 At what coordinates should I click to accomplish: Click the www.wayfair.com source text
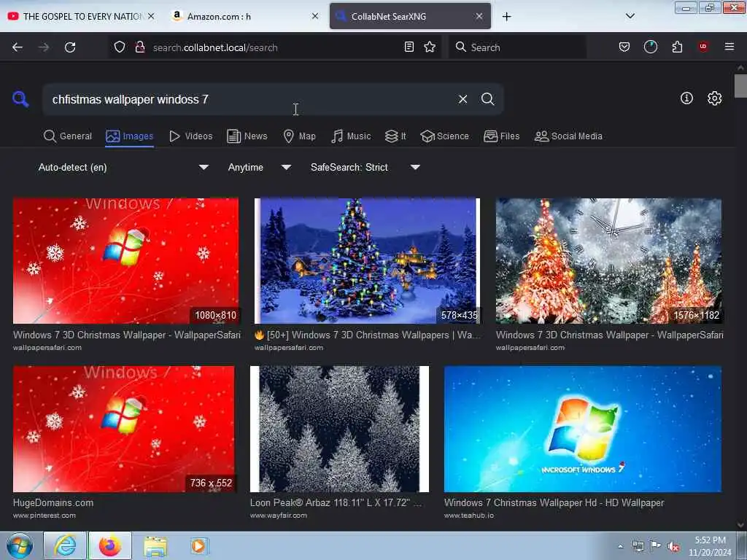(x=279, y=516)
